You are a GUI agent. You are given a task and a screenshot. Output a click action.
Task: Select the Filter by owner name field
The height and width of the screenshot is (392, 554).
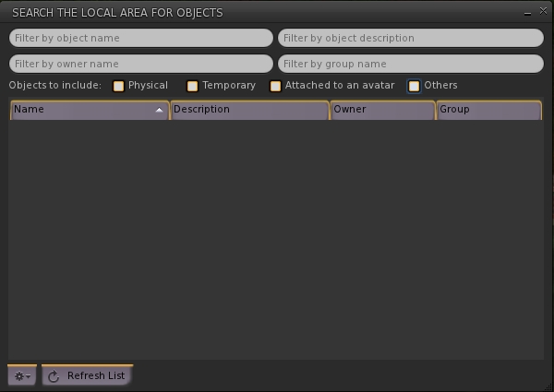point(140,64)
